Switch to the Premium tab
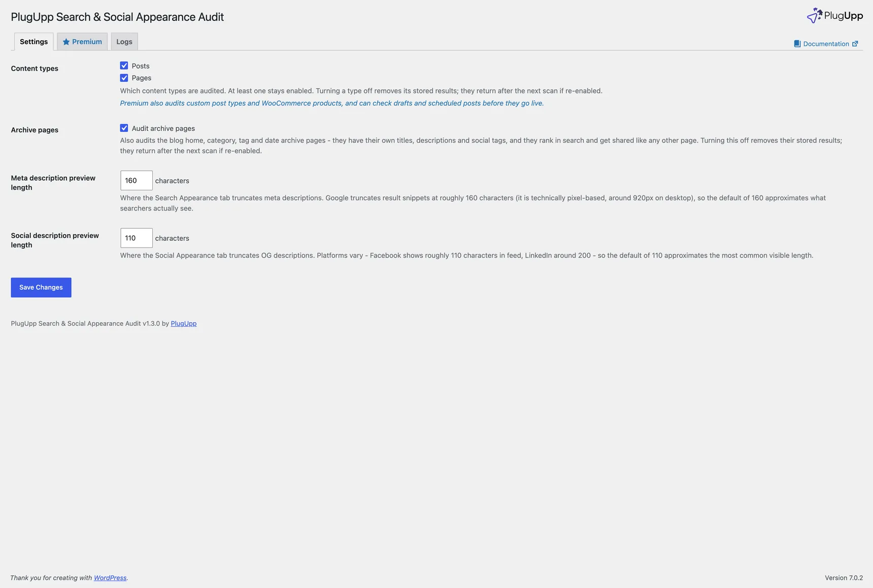Image resolution: width=873 pixels, height=588 pixels. 82,42
